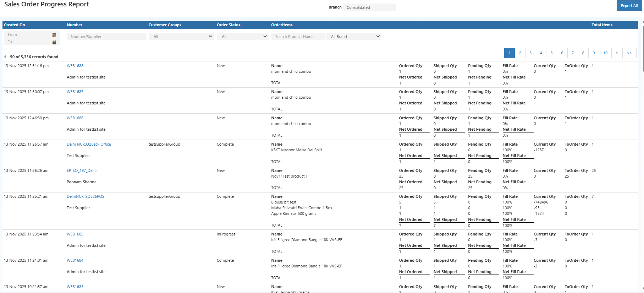644x293 pixels.
Task: Open the All Brand dropdown
Action: click(354, 37)
